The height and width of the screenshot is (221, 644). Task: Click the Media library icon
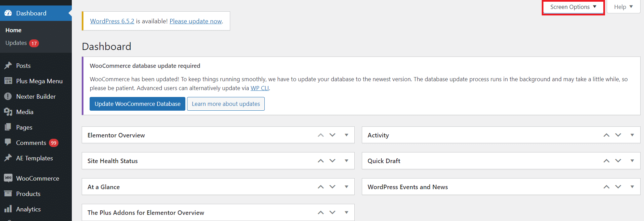coord(8,112)
